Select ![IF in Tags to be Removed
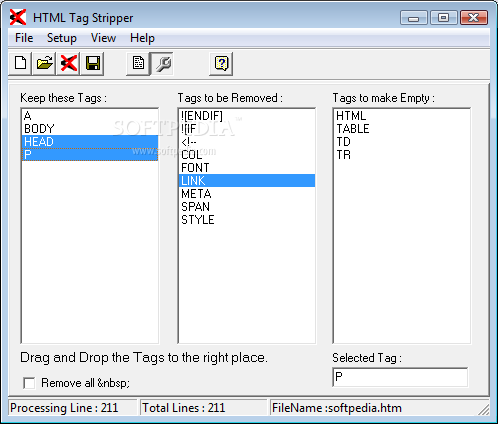 pyautogui.click(x=247, y=129)
